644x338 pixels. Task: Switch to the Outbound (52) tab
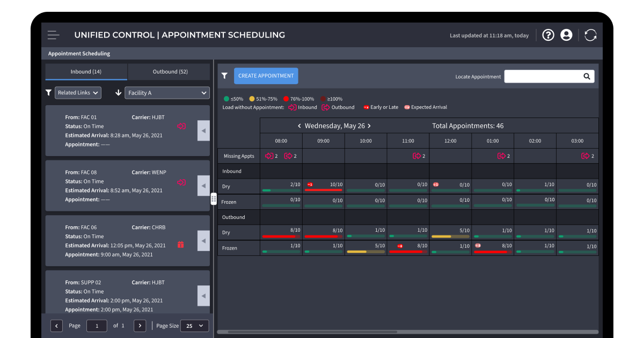click(x=170, y=72)
